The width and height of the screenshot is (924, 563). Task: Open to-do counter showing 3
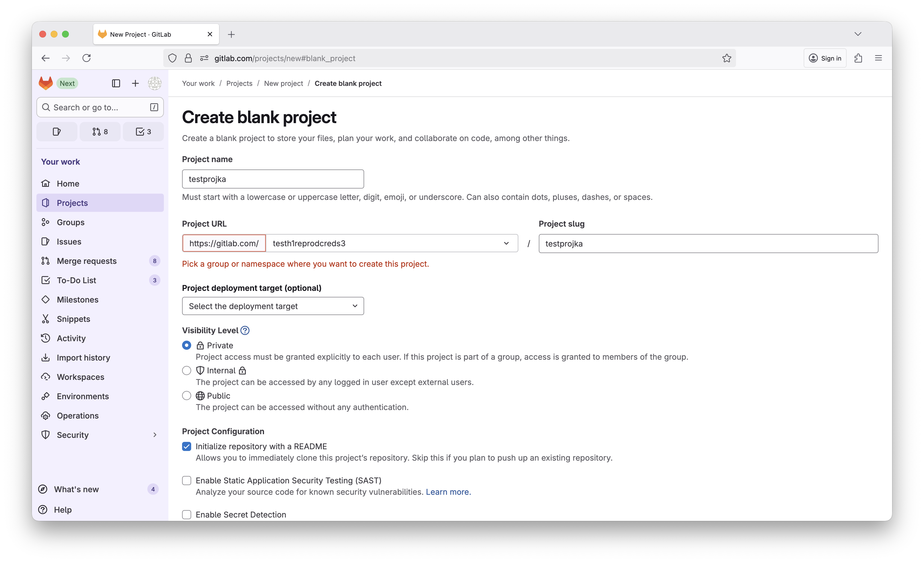pyautogui.click(x=143, y=132)
